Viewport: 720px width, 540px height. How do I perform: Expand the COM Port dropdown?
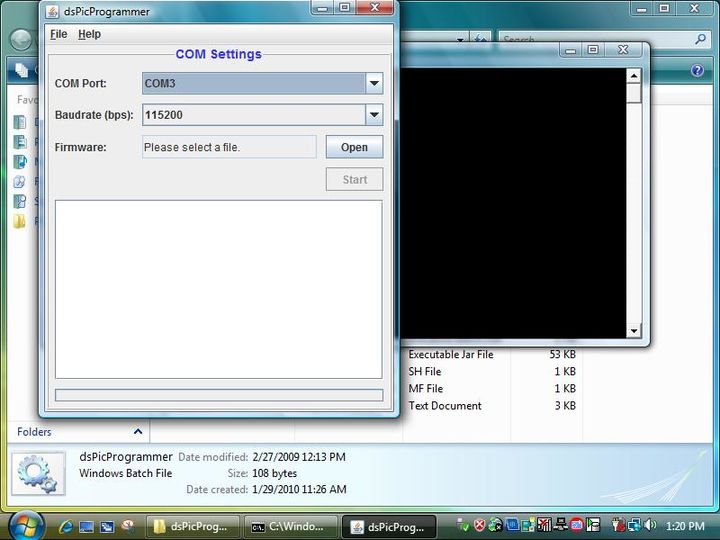point(373,84)
